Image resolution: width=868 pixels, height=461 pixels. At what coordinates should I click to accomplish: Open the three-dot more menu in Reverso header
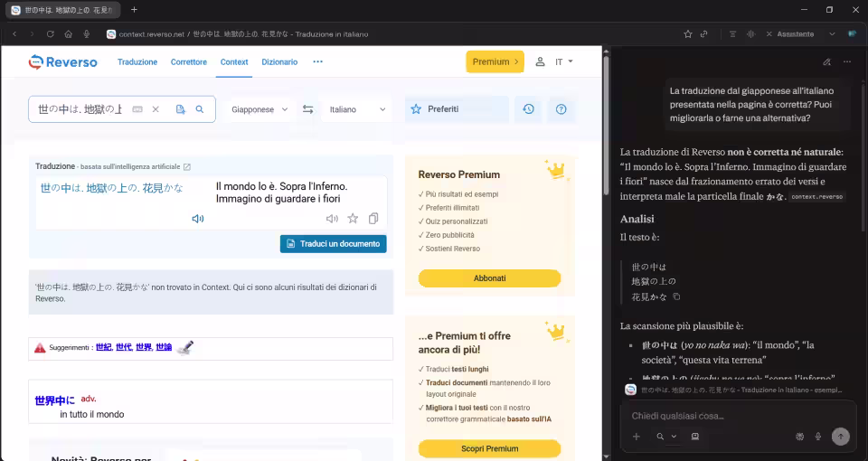tap(317, 62)
